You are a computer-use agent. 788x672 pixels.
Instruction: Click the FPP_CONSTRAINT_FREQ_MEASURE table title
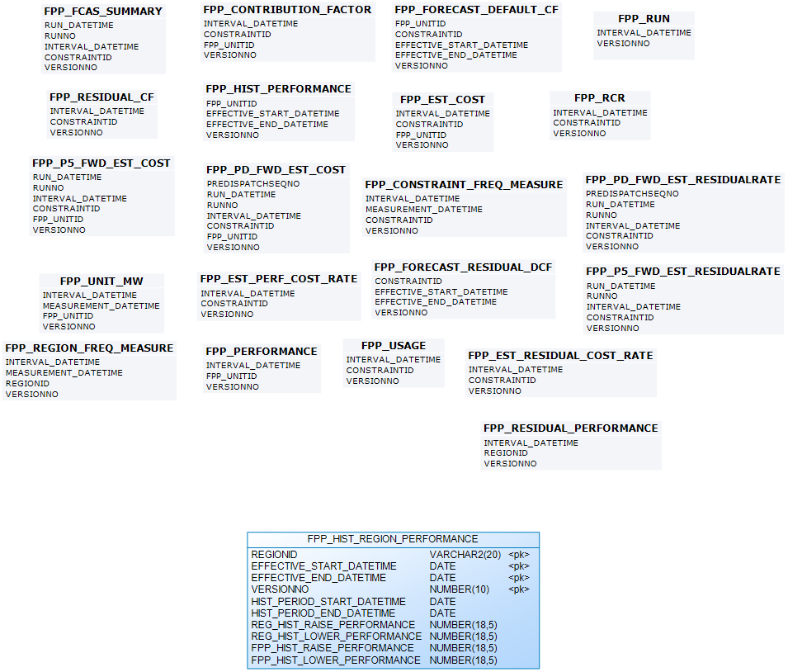[464, 184]
